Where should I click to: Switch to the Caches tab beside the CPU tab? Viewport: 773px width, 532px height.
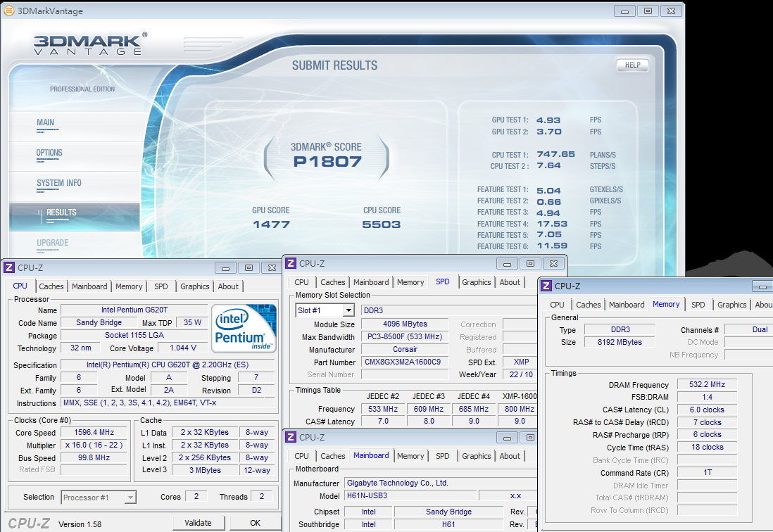point(51,286)
